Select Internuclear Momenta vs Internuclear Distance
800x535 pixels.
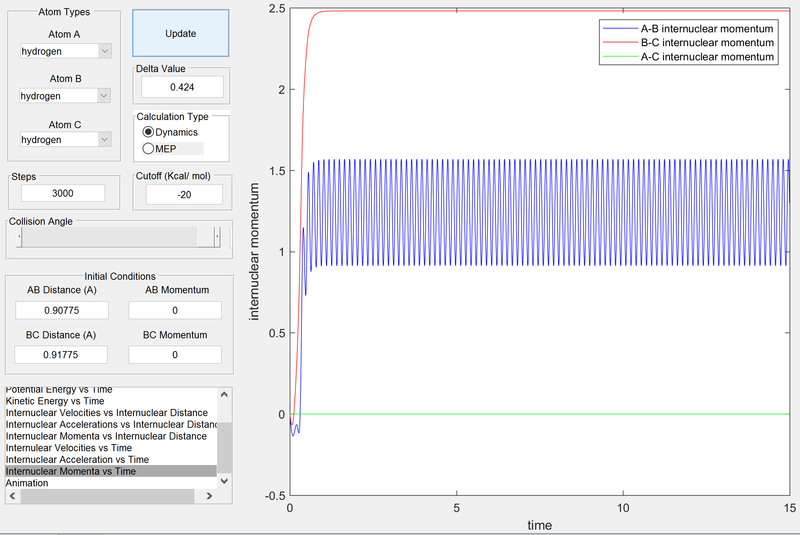pyautogui.click(x=111, y=436)
